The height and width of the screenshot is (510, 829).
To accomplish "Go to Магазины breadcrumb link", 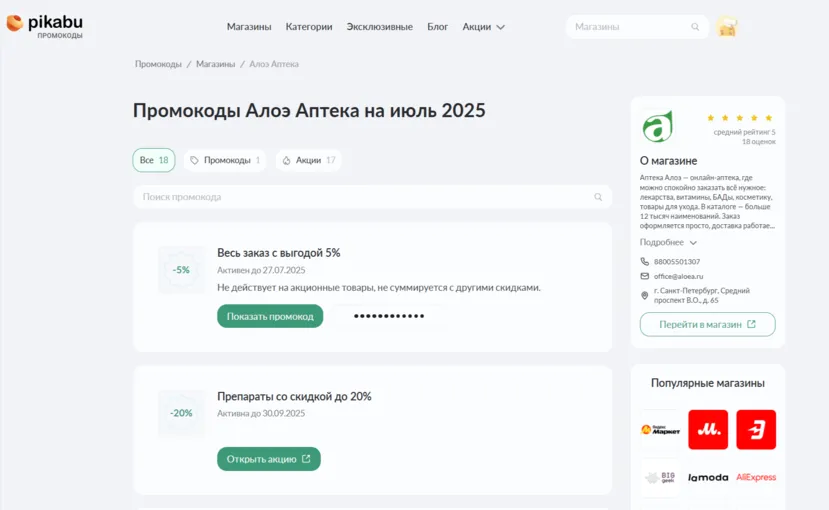I will tap(215, 64).
